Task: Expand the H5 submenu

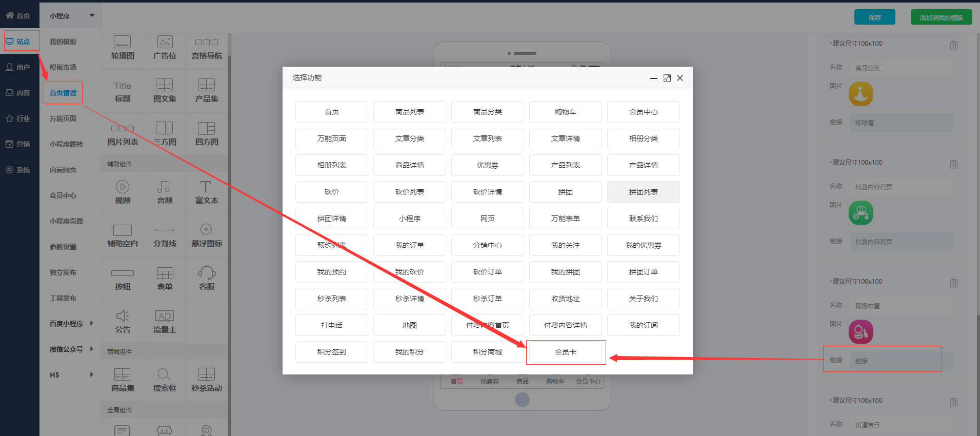Action: 72,375
